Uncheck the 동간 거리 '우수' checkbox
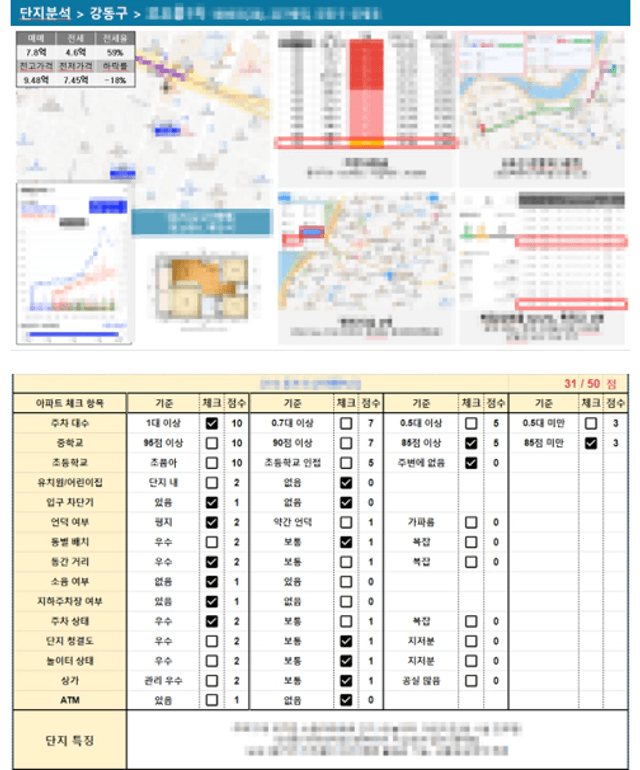This screenshot has width=640, height=770. 212,562
